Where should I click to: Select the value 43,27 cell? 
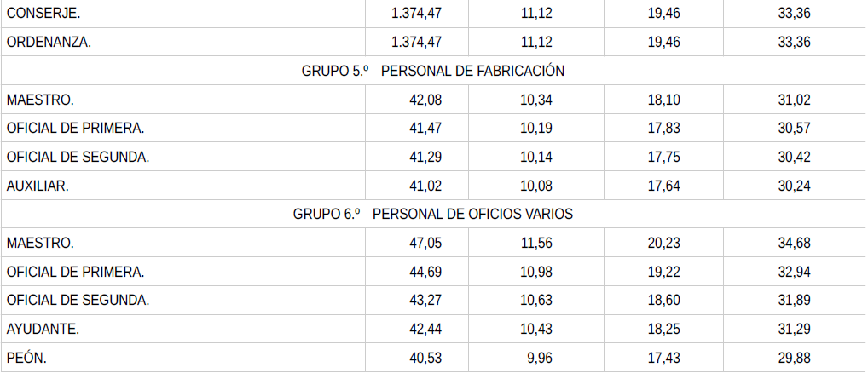426,301
